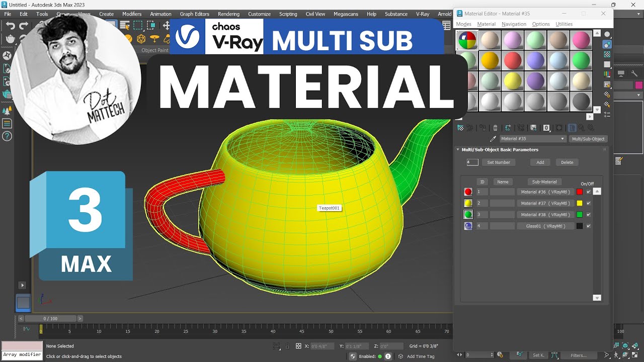Uncheck On/Off for Glass01 sub-material
Screen dimensions: 644x362
589,226
